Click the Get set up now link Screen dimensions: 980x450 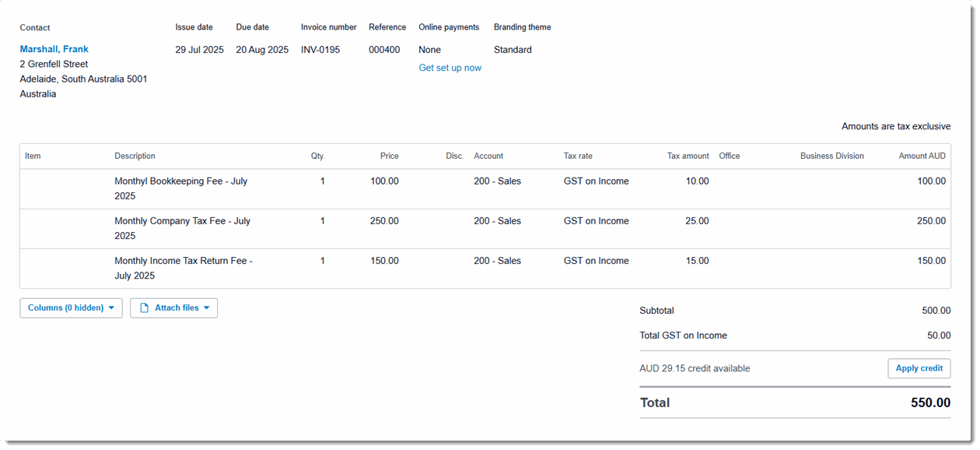pyautogui.click(x=450, y=68)
